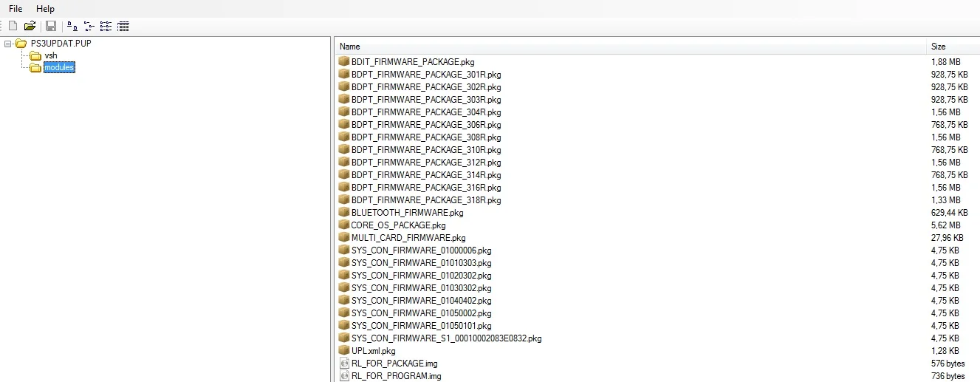
Task: Switch to large icons view
Action: (72, 26)
